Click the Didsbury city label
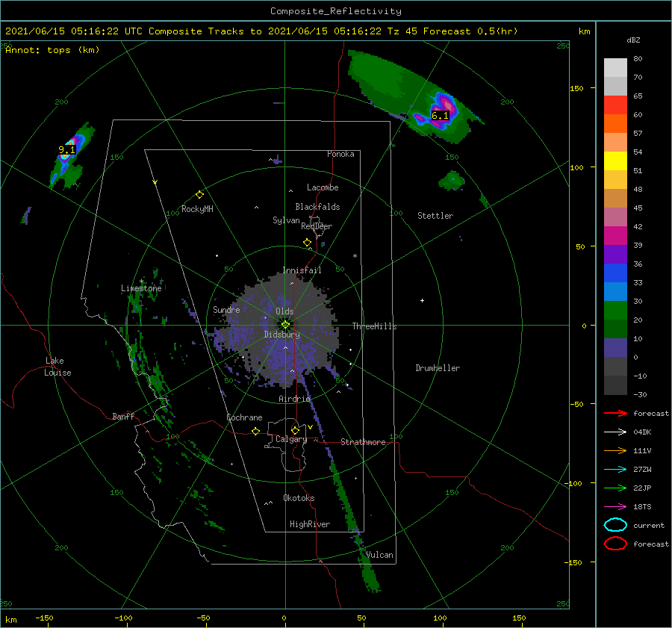 tap(281, 335)
